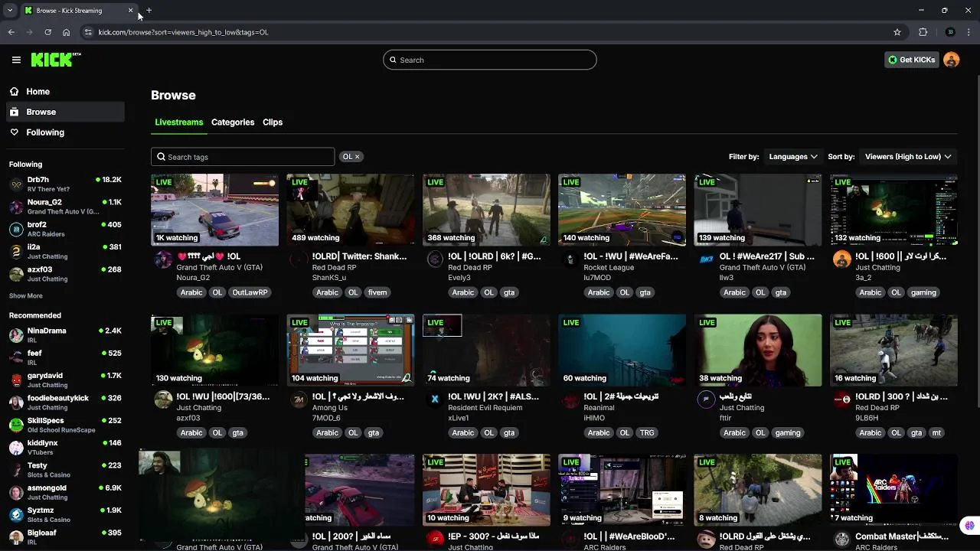Open feef avatar in Recommended
Image resolution: width=980 pixels, height=551 pixels.
click(x=16, y=357)
